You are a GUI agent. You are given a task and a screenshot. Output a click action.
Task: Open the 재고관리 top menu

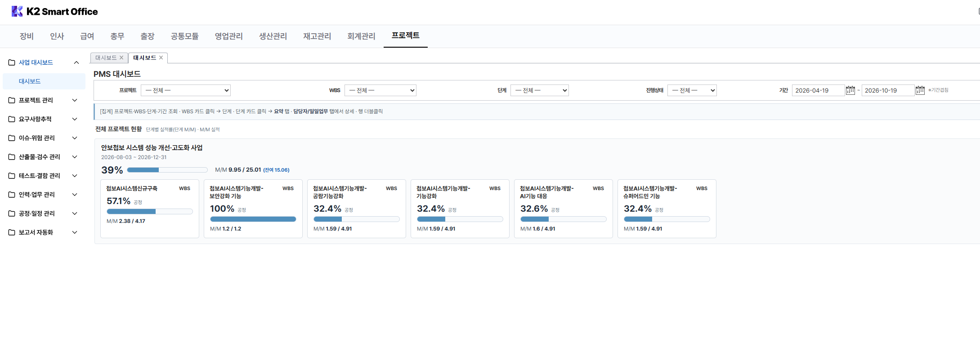pyautogui.click(x=317, y=36)
